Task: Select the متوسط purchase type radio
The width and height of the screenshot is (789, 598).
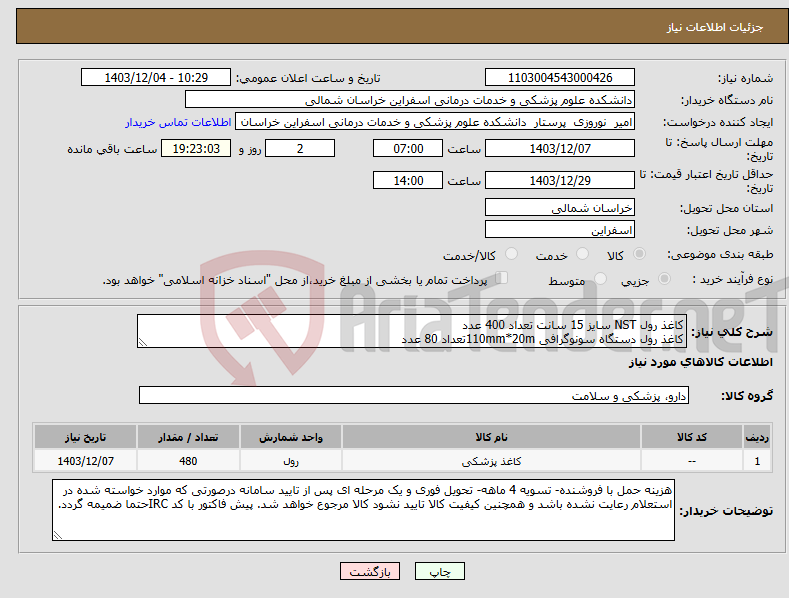Action: pyautogui.click(x=600, y=278)
